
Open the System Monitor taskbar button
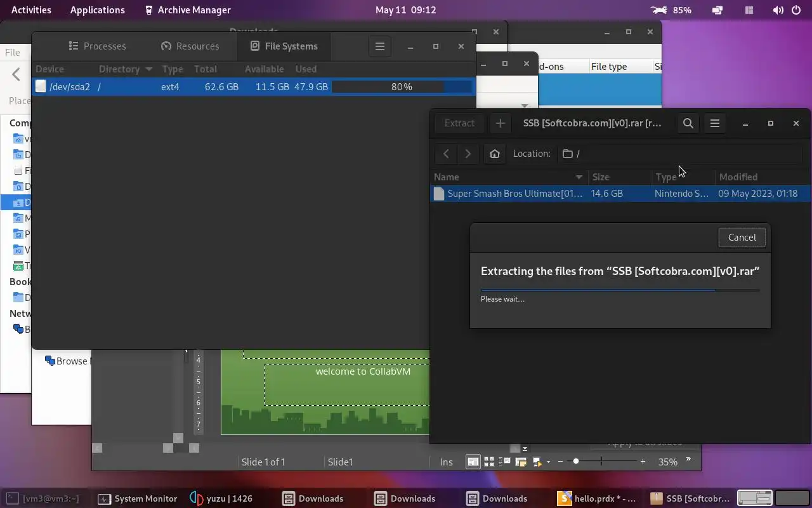coord(138,498)
